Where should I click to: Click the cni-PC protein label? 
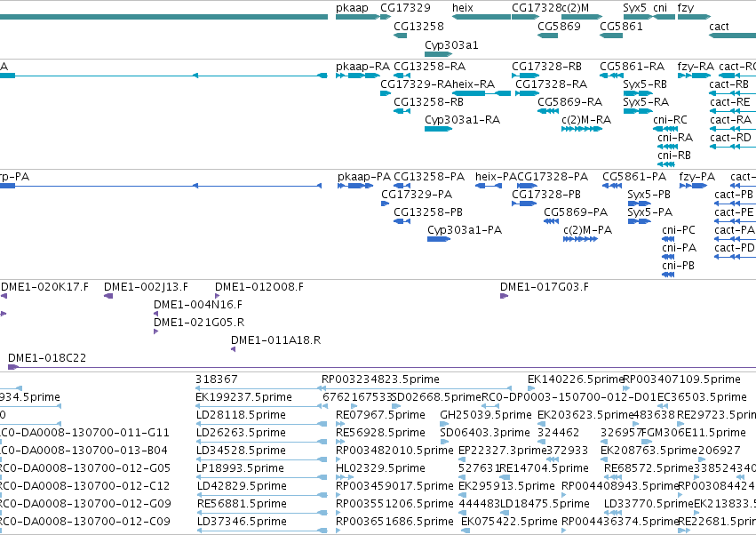coord(679,230)
